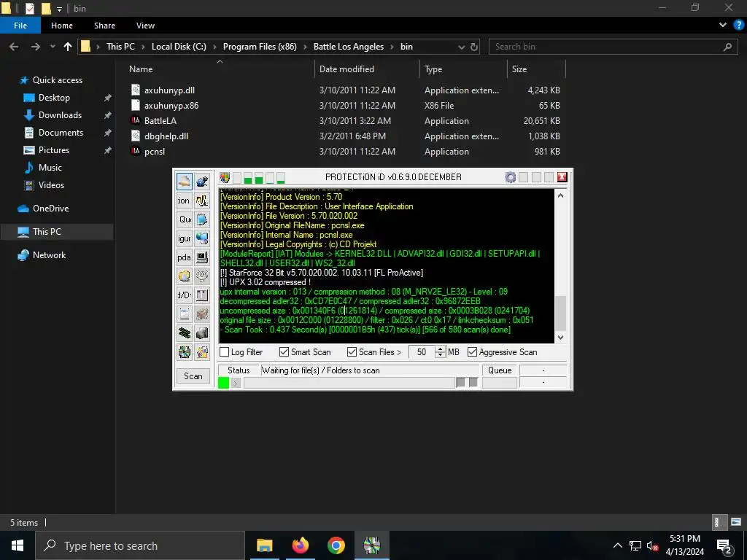Click the yellow cloud folder icon in Protection ID
The image size is (747, 560).
(185, 276)
